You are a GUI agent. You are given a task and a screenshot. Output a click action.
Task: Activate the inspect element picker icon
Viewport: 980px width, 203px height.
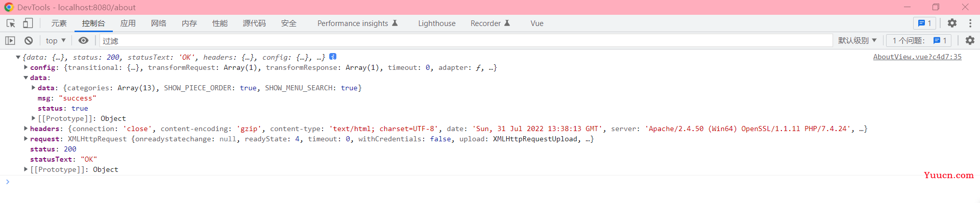(x=11, y=23)
